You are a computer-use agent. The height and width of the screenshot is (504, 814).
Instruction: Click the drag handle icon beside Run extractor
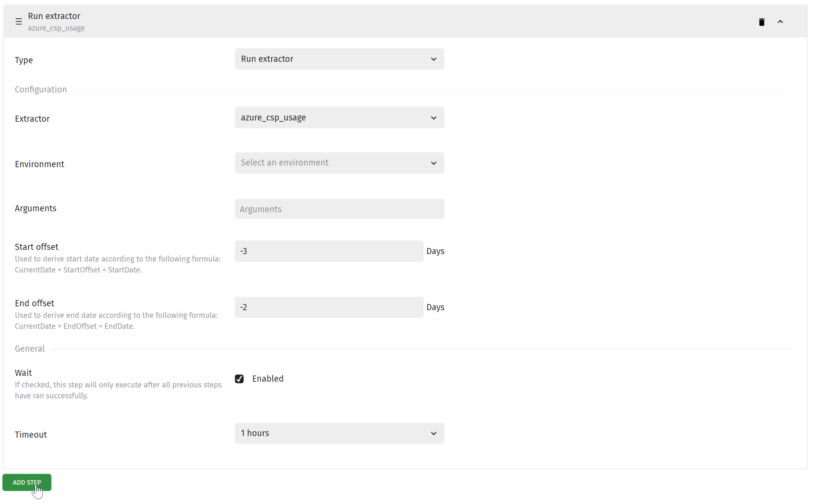(19, 22)
